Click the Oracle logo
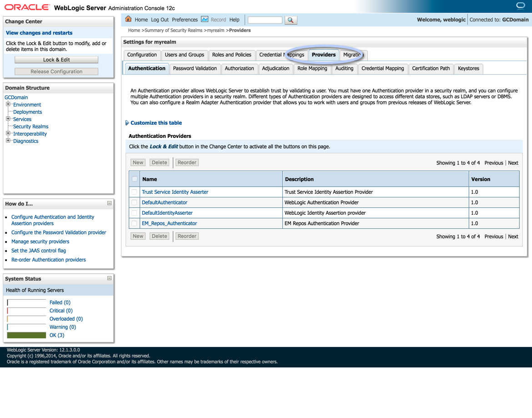Viewport: 532px width, 418px height. [27, 7]
